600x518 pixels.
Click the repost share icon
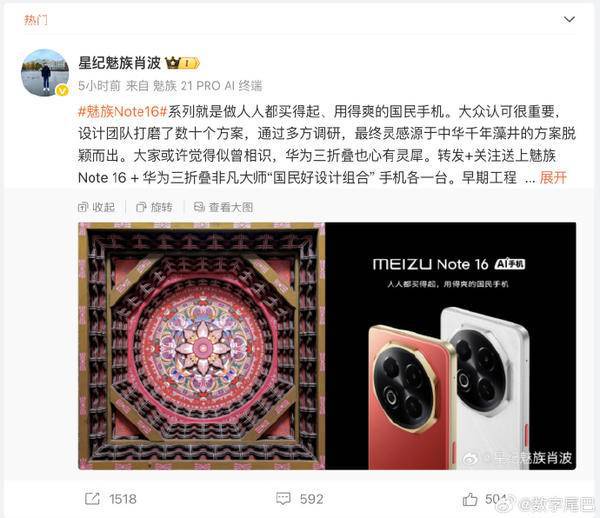point(92,498)
